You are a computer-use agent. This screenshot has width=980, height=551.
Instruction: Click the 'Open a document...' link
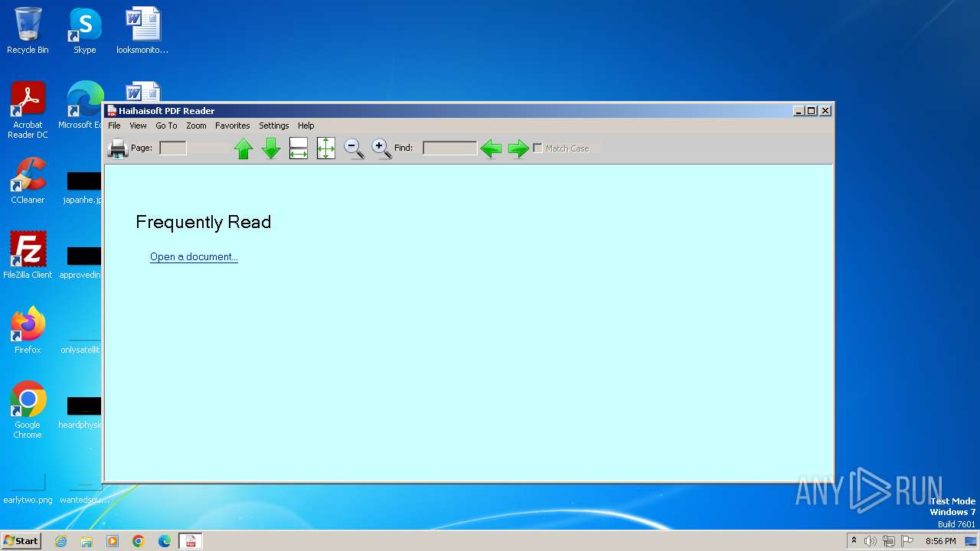(x=194, y=256)
